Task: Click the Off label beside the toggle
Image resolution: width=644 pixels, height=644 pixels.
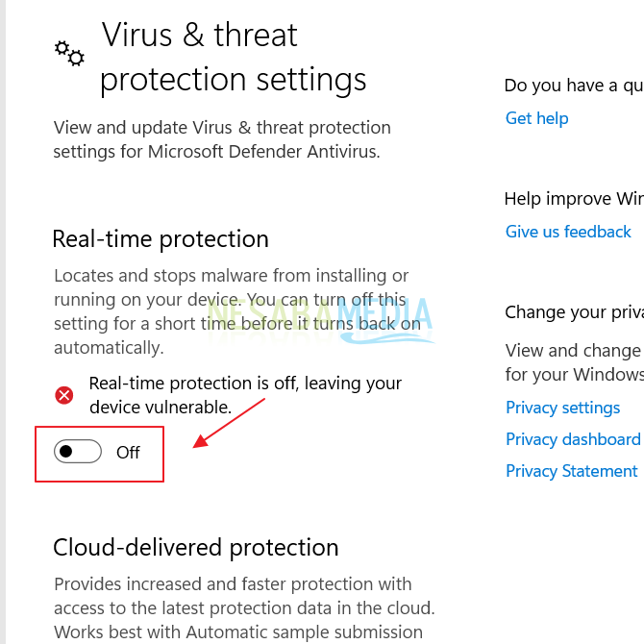Action: (128, 453)
